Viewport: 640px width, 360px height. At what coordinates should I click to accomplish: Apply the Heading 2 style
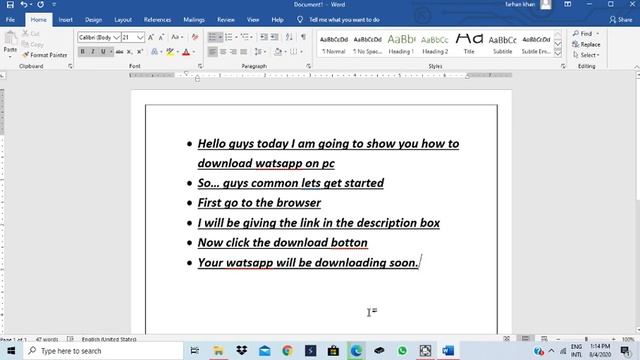435,44
